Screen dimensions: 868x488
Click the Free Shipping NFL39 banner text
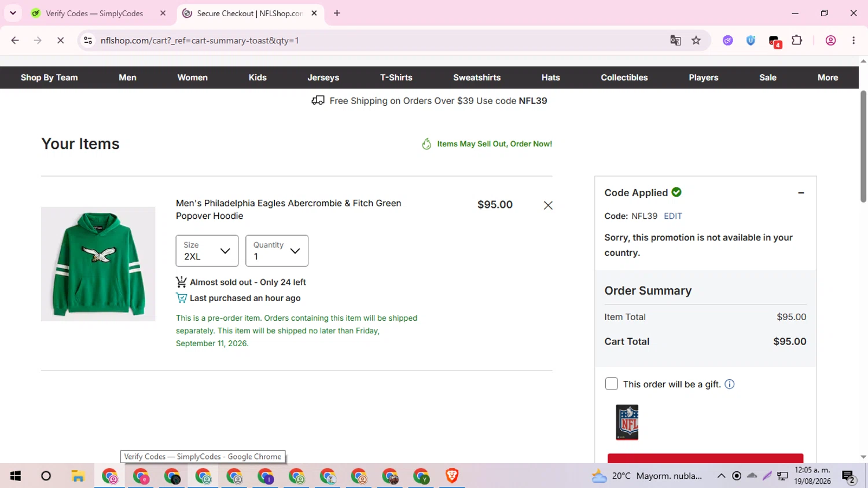click(438, 101)
